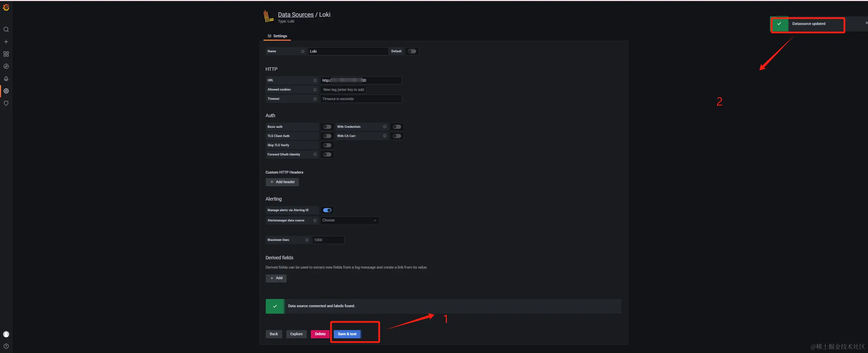Viewport: 868px width, 353px height.
Task: Open the Explore compass icon
Action: [6, 66]
